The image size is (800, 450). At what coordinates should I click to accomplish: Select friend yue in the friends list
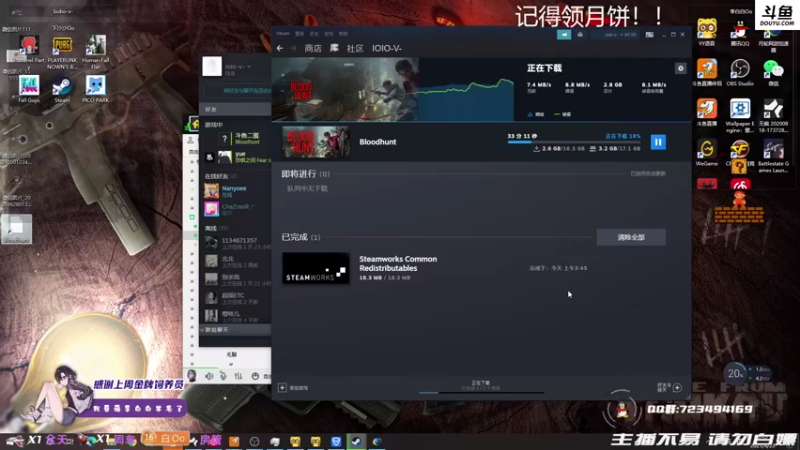click(x=239, y=157)
